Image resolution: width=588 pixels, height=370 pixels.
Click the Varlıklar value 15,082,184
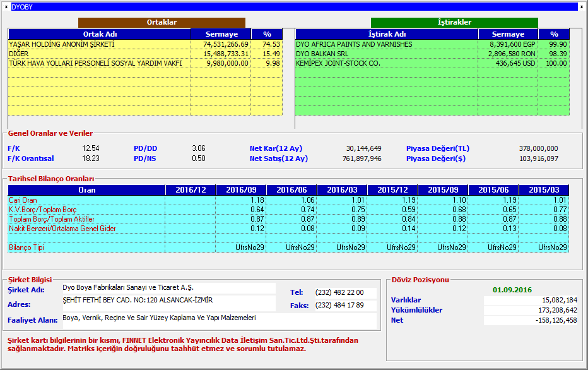click(560, 300)
